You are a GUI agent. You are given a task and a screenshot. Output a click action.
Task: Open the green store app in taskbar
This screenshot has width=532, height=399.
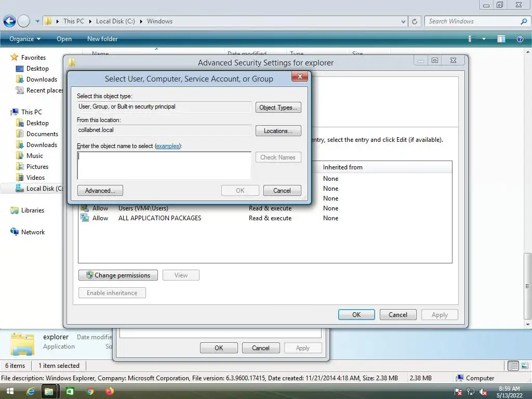pos(70,392)
